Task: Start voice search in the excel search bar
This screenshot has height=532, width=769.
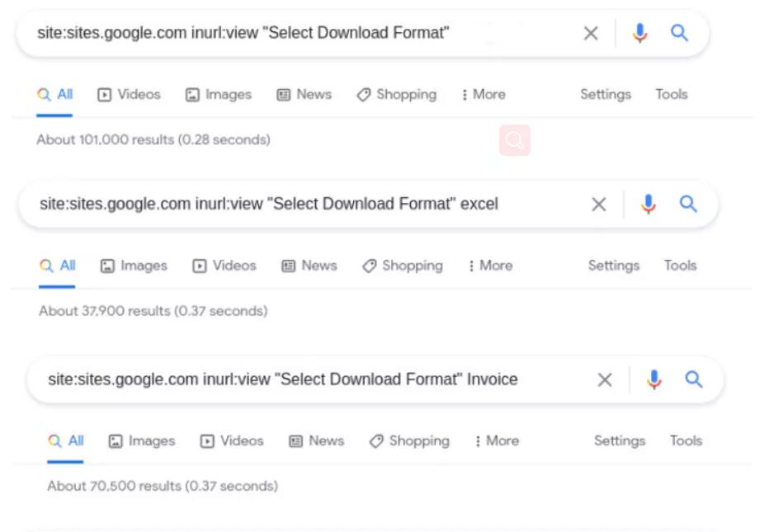Action: tap(649, 204)
